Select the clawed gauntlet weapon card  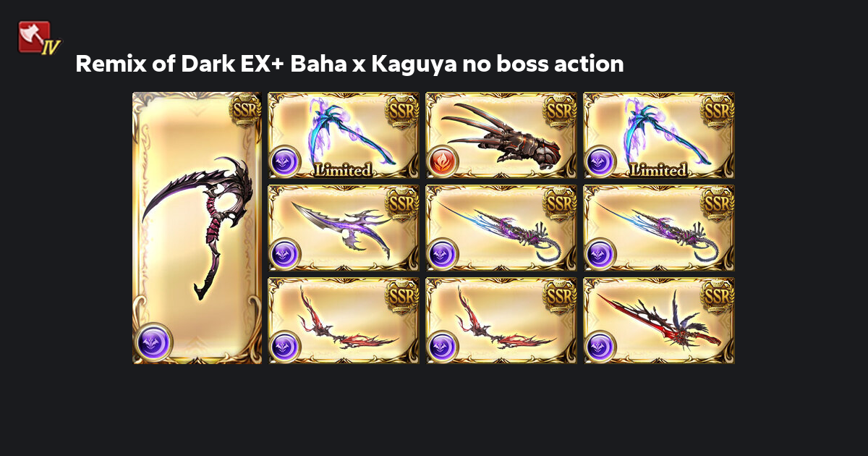(501, 135)
